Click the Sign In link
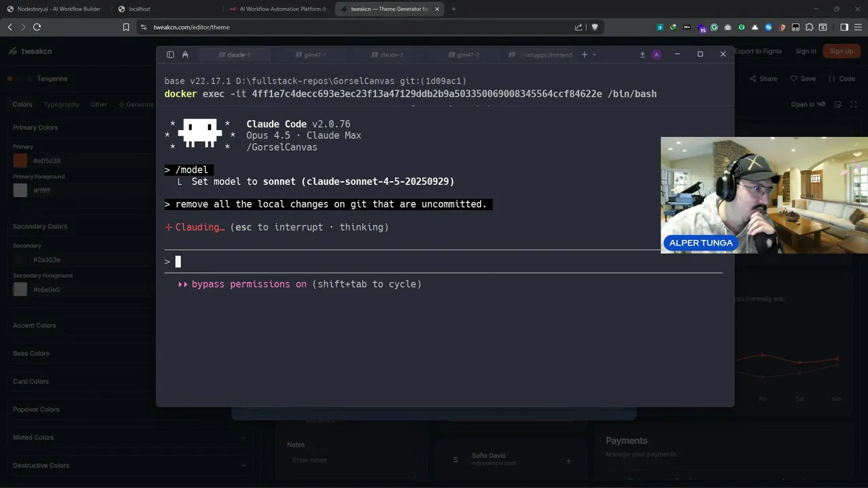868x488 pixels. tap(806, 52)
